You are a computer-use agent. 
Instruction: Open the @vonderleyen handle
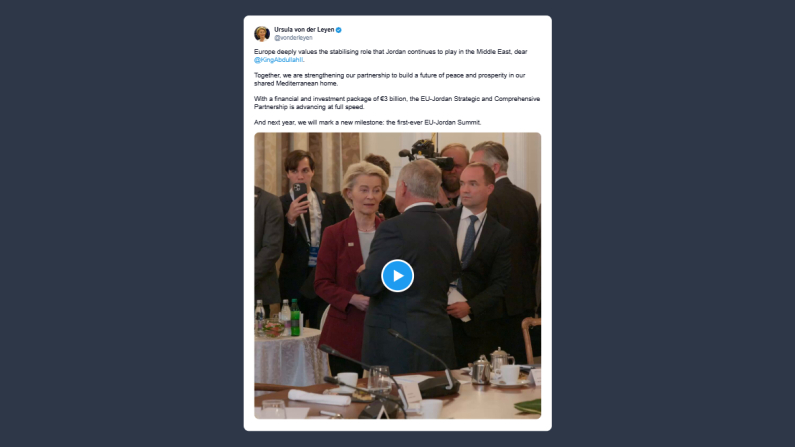293,38
